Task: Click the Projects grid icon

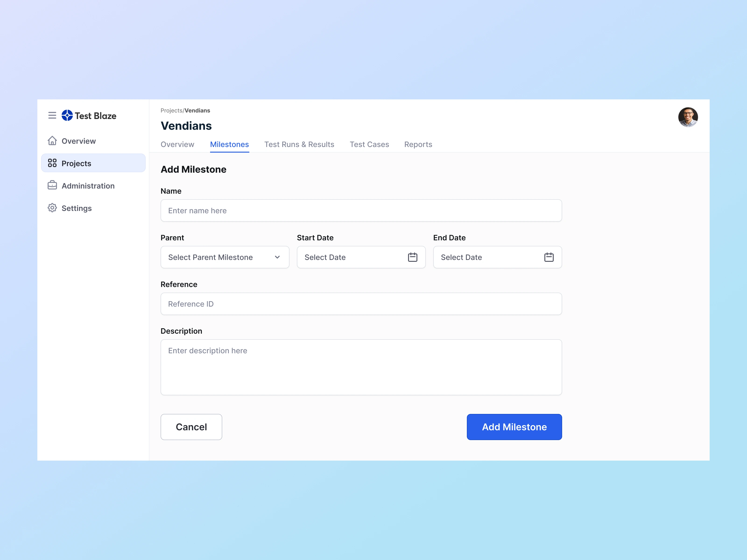Action: pos(52,163)
